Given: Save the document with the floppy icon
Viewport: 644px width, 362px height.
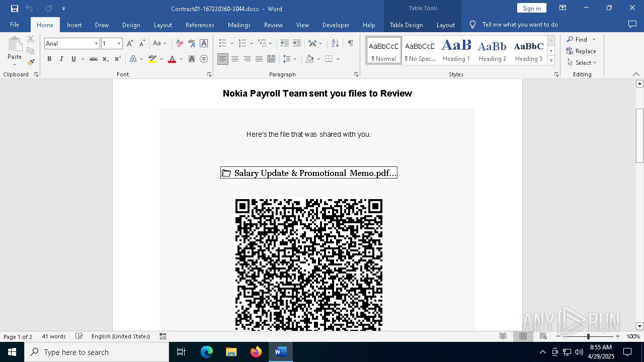Looking at the screenshot, I should coord(14,9).
